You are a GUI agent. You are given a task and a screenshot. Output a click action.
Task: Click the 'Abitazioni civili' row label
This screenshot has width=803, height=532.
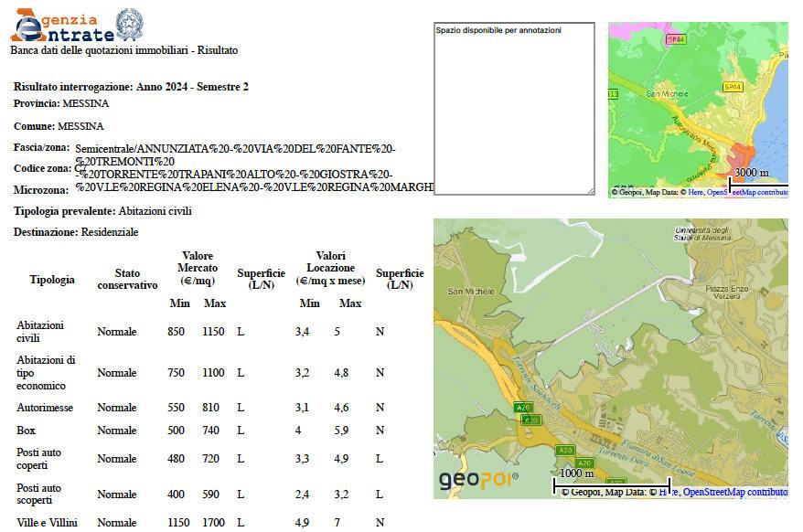coord(40,331)
